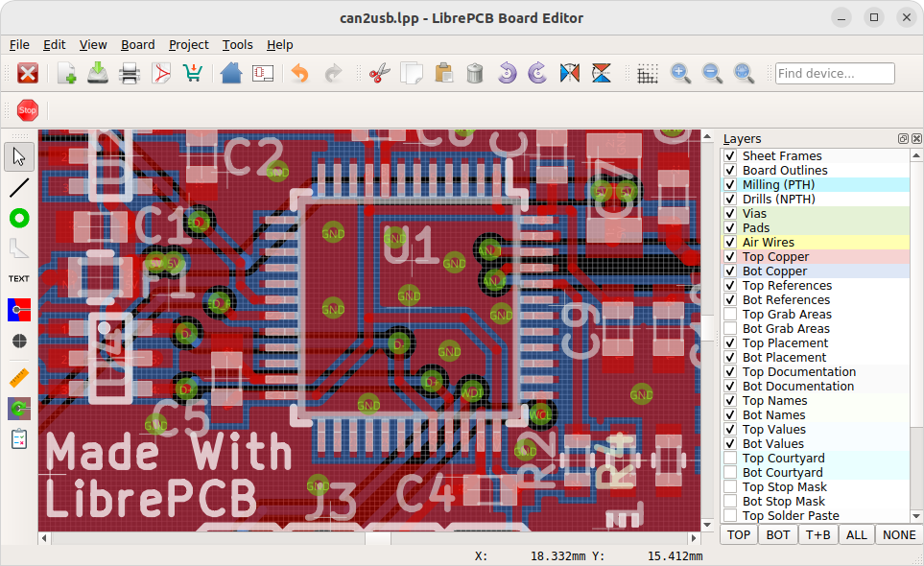Viewport: 924px width, 566px height.
Task: Click the zoom out magnifier
Action: tap(712, 73)
